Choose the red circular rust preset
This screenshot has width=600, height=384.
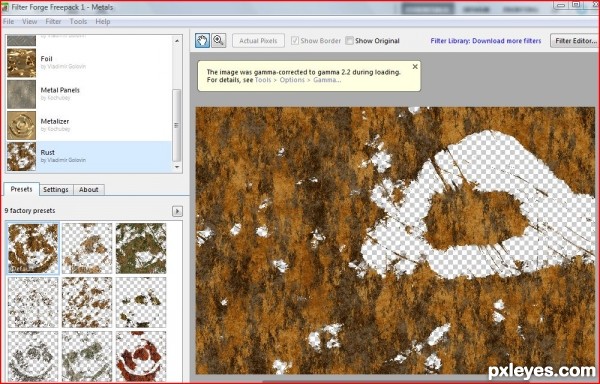[x=141, y=356]
